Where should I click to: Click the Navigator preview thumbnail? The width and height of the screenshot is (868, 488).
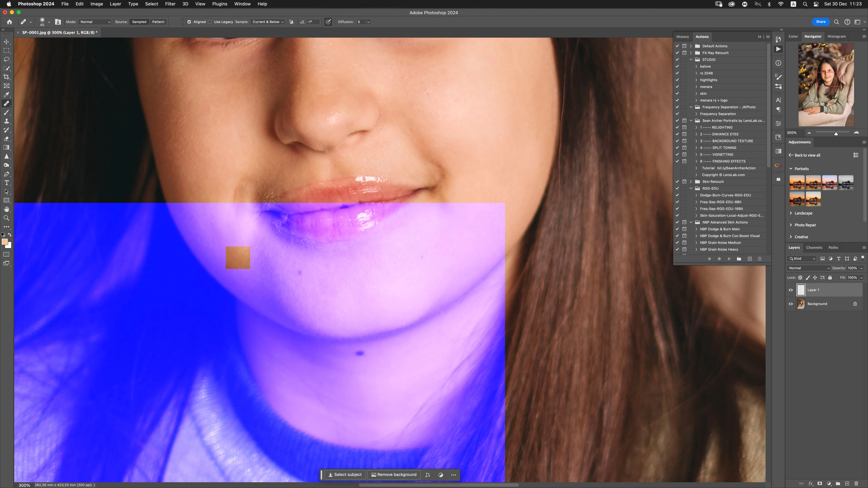click(826, 85)
